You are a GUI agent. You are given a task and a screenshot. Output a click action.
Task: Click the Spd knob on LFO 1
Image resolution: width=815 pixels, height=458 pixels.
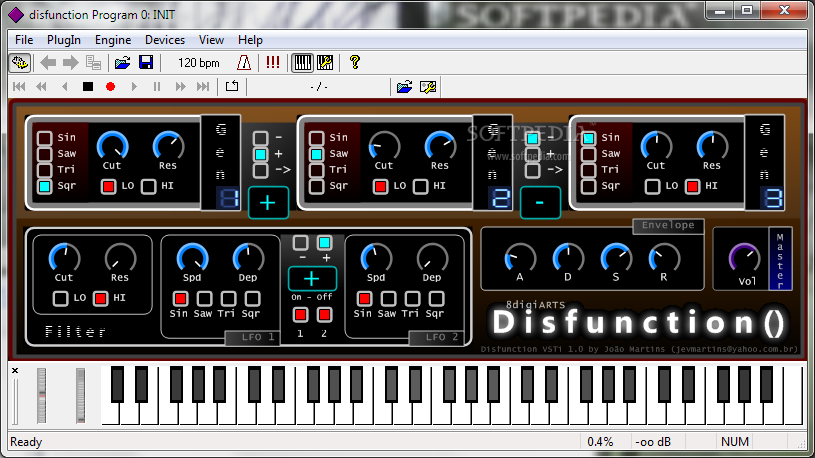tap(192, 257)
